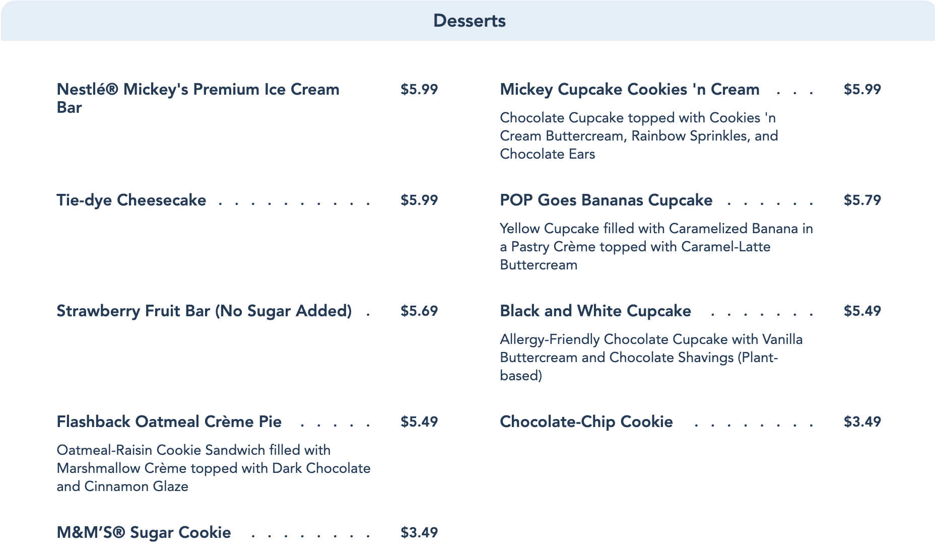
Task: Click the Allergy-Friendly Chocolate Cupcake description
Action: pos(651,357)
